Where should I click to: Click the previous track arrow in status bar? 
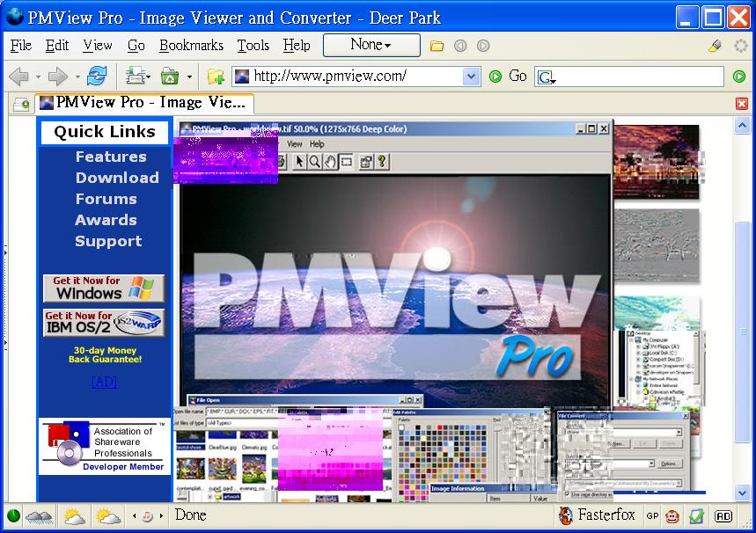pos(134,516)
